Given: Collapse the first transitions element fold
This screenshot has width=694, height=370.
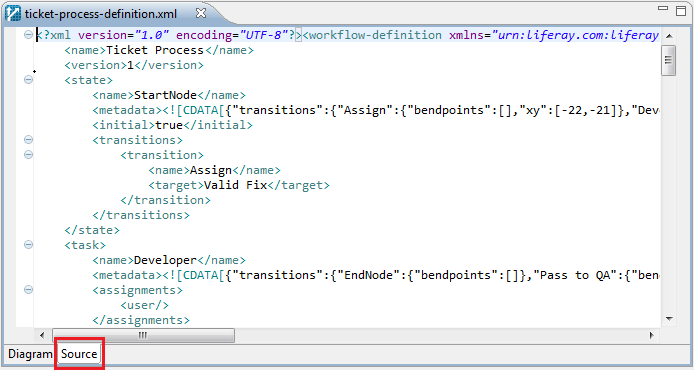Looking at the screenshot, I should pyautogui.click(x=28, y=140).
